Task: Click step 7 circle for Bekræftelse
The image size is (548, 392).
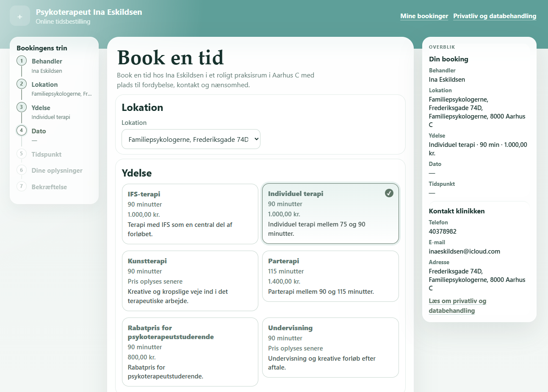Action: tap(22, 186)
